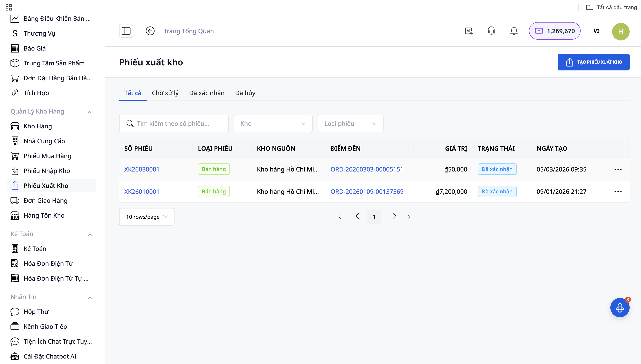This screenshot has width=641, height=364.
Task: Expand the Kho warehouse filter dropdown
Action: pyautogui.click(x=273, y=123)
